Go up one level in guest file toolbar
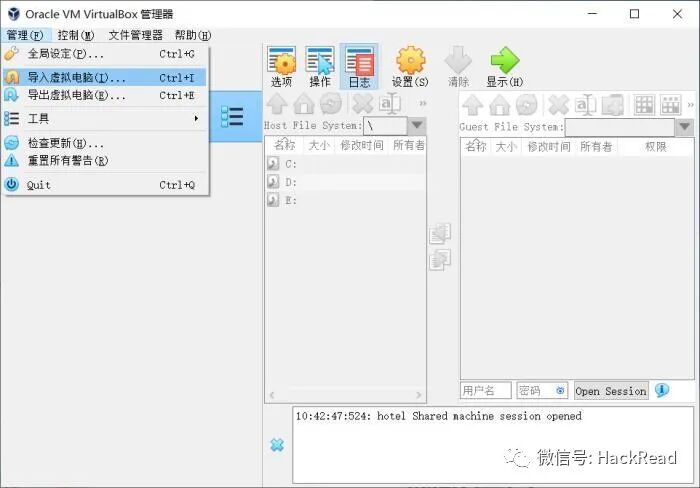The height and width of the screenshot is (488, 700). pos(472,105)
